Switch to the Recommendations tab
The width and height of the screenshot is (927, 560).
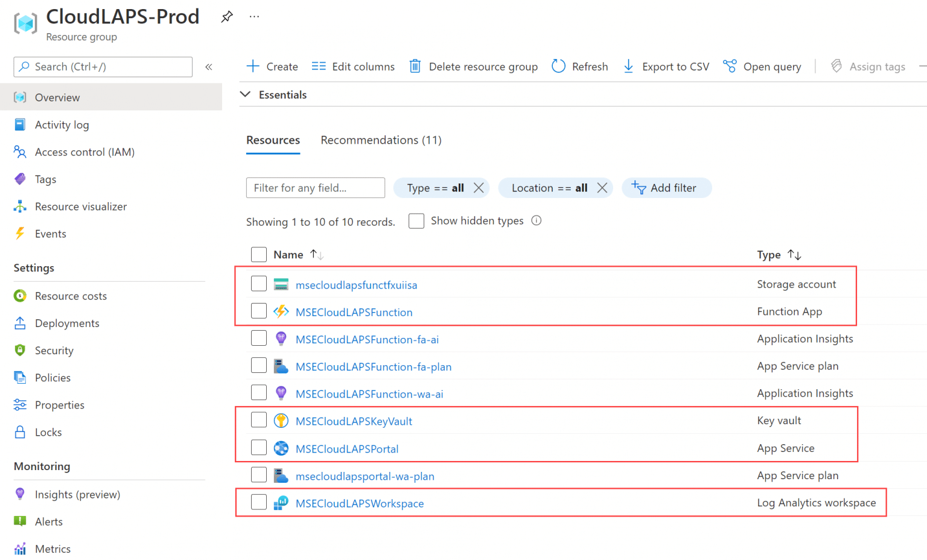pyautogui.click(x=381, y=139)
